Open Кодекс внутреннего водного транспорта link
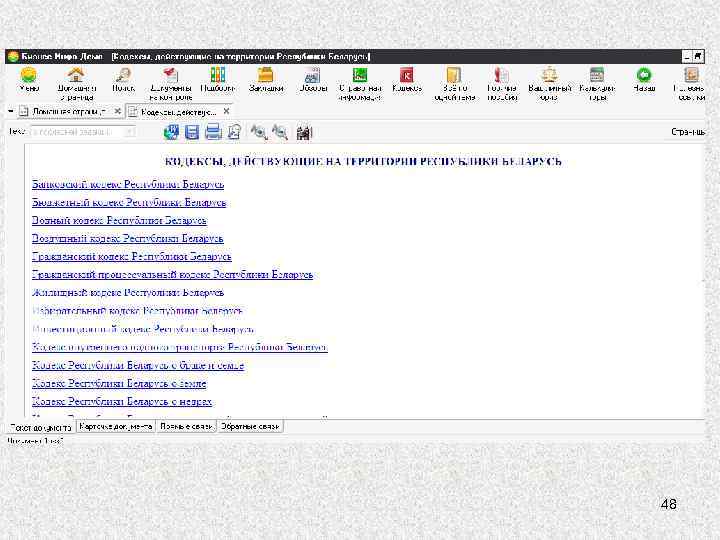 180,347
